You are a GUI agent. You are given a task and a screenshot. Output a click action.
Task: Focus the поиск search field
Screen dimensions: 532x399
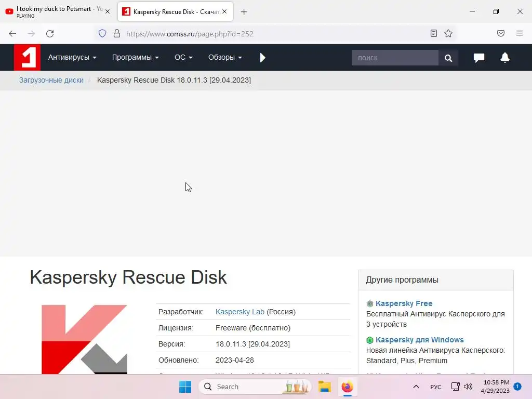(395, 58)
